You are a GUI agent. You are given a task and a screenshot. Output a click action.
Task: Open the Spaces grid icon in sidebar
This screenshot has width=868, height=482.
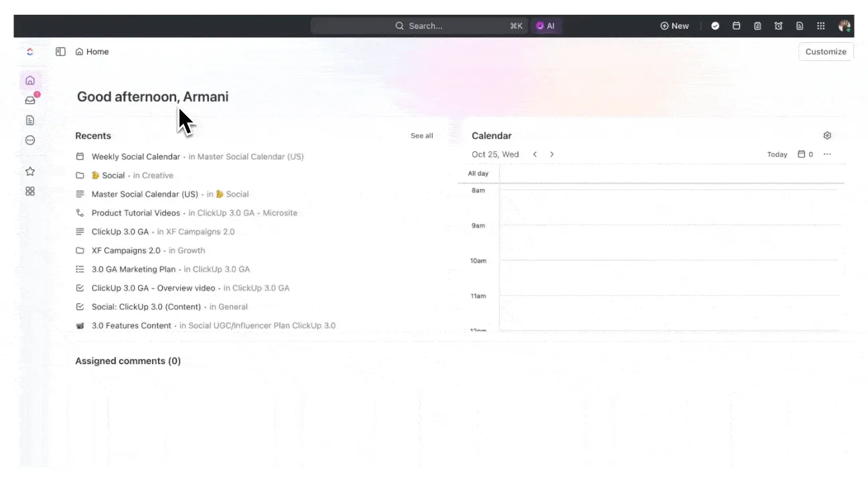[29, 191]
